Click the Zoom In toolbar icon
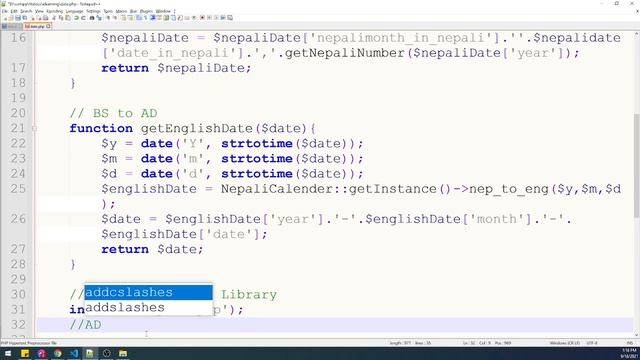 [x=108, y=18]
